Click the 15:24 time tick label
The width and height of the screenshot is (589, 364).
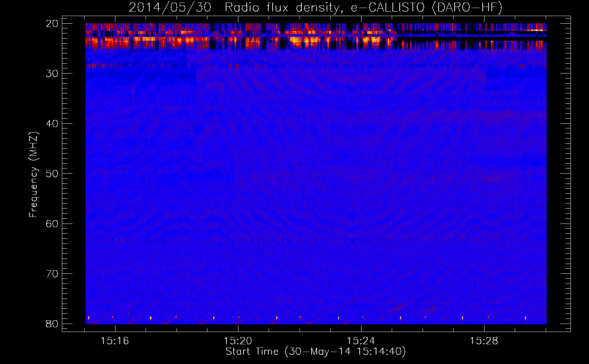click(361, 341)
